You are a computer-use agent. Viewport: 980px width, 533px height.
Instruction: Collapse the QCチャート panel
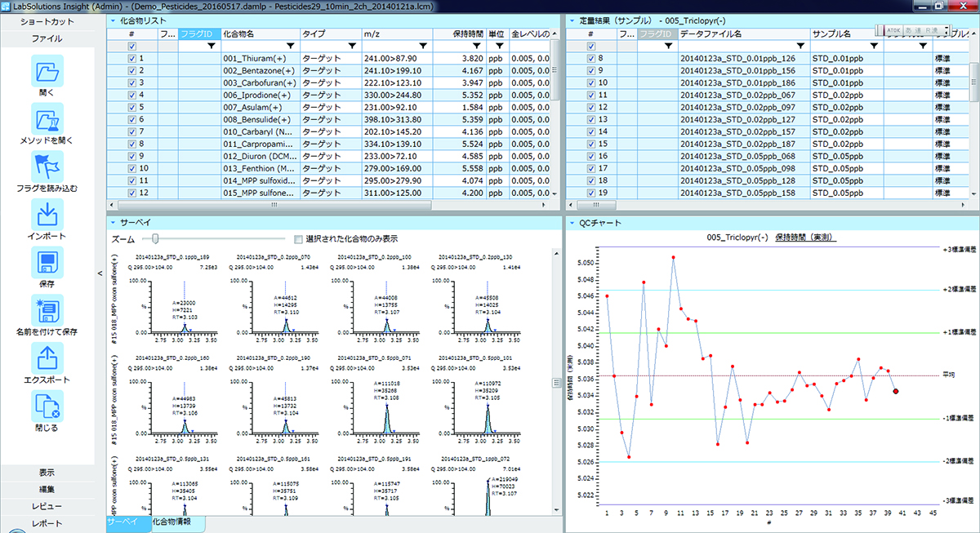click(x=572, y=223)
